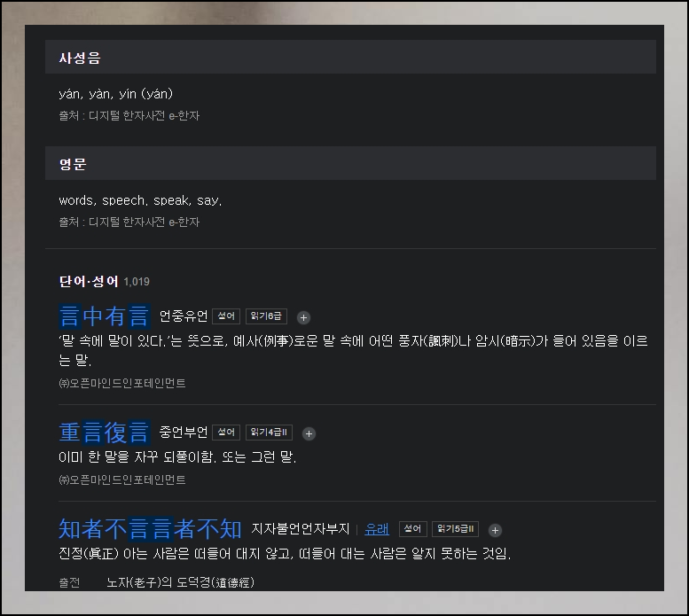Click 읽기6급 tag next to 언중유언
This screenshot has height=616, width=689.
coord(266,316)
